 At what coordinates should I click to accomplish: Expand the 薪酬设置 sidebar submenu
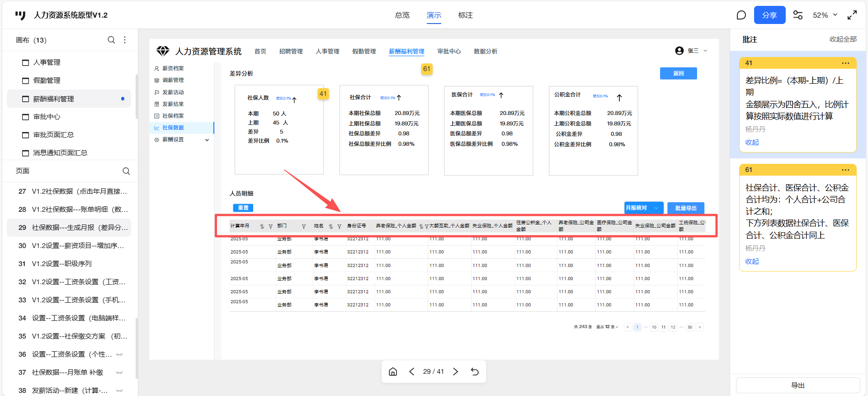[x=207, y=140]
